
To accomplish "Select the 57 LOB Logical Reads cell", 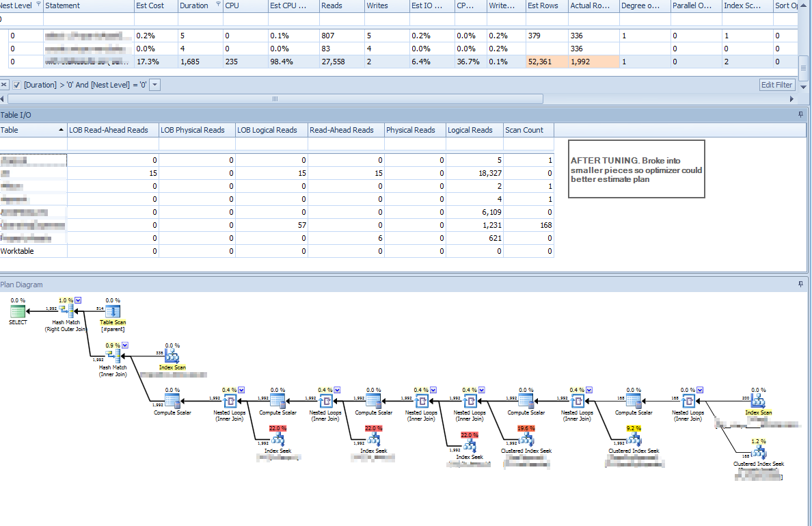I will click(271, 225).
